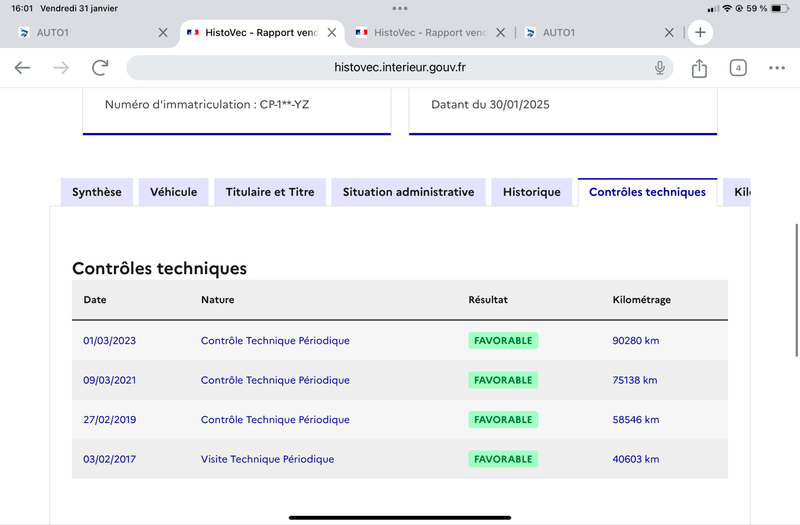
Task: Click FAVORABLE badge in 27/02/2019 row
Action: click(503, 419)
